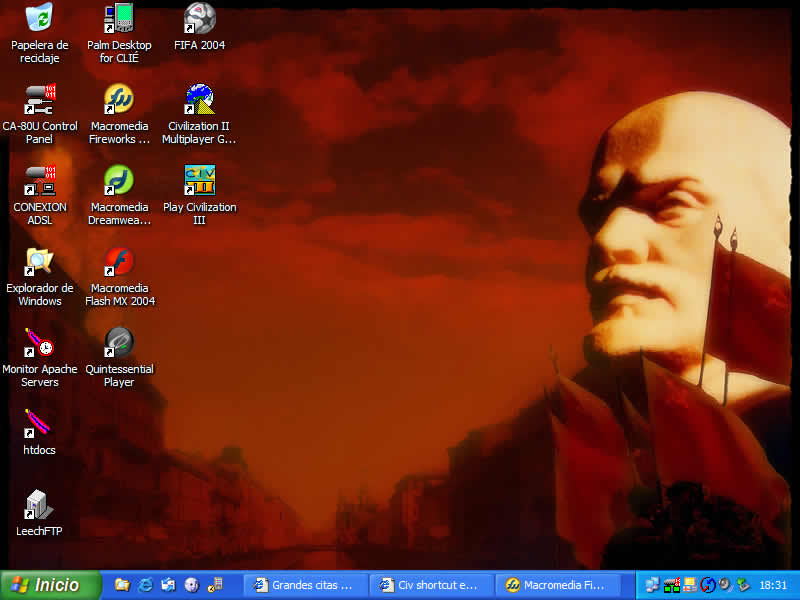Open the Inicio start menu

coord(51,585)
